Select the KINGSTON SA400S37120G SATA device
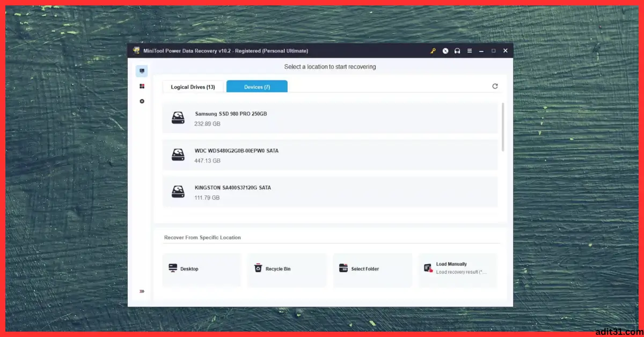The image size is (644, 337). point(330,192)
